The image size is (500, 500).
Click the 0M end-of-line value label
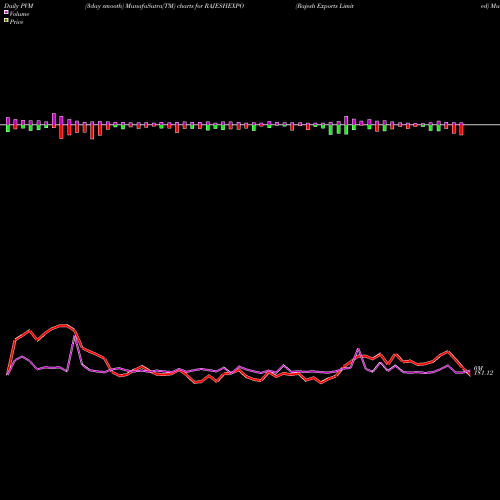pos(479,368)
